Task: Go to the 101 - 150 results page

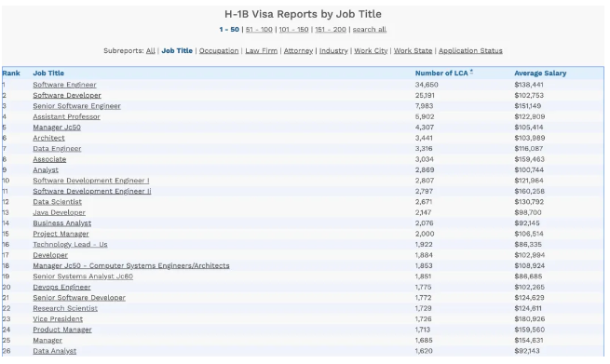Action: click(x=293, y=30)
